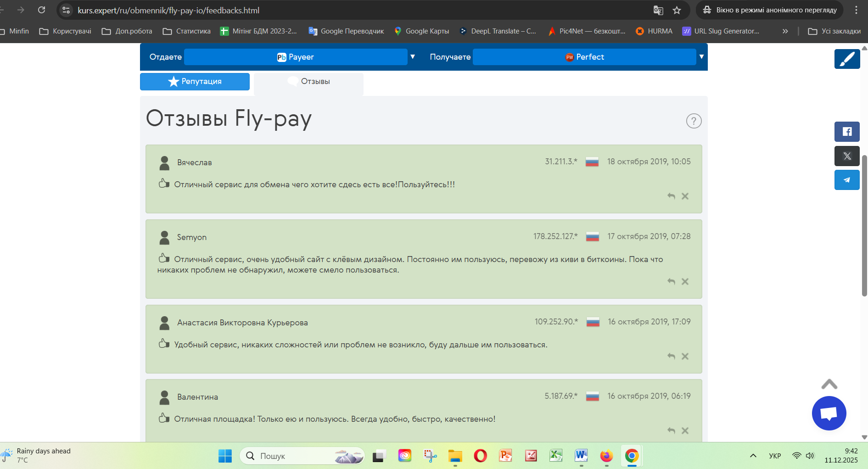Bookmark this page with the star icon
The width and height of the screenshot is (868, 469).
pyautogui.click(x=677, y=10)
